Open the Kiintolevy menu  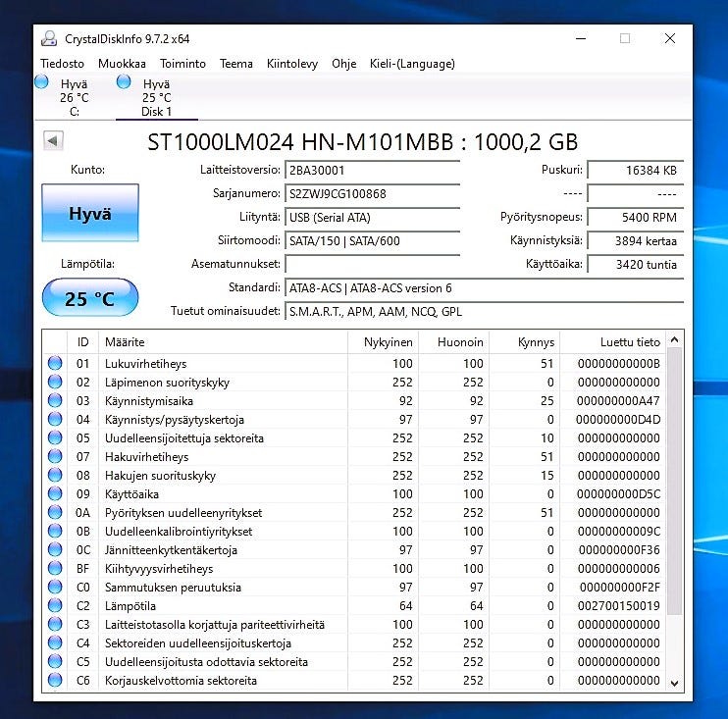[x=291, y=64]
